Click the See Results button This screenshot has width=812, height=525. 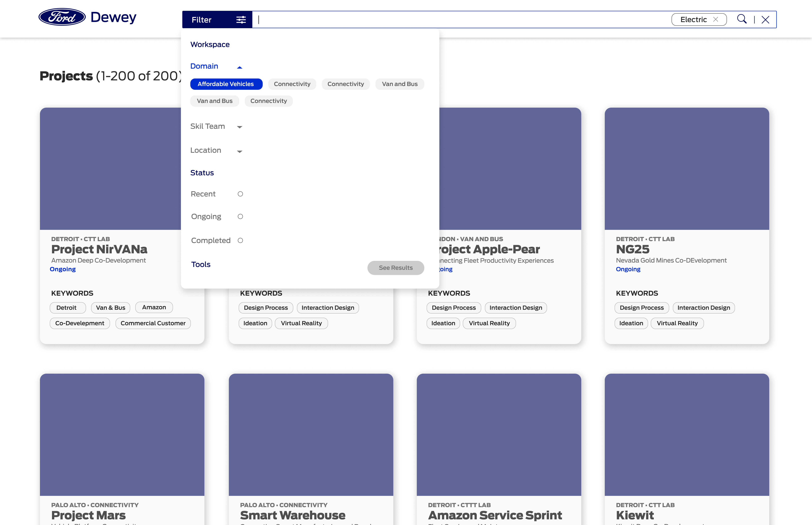[x=396, y=268]
